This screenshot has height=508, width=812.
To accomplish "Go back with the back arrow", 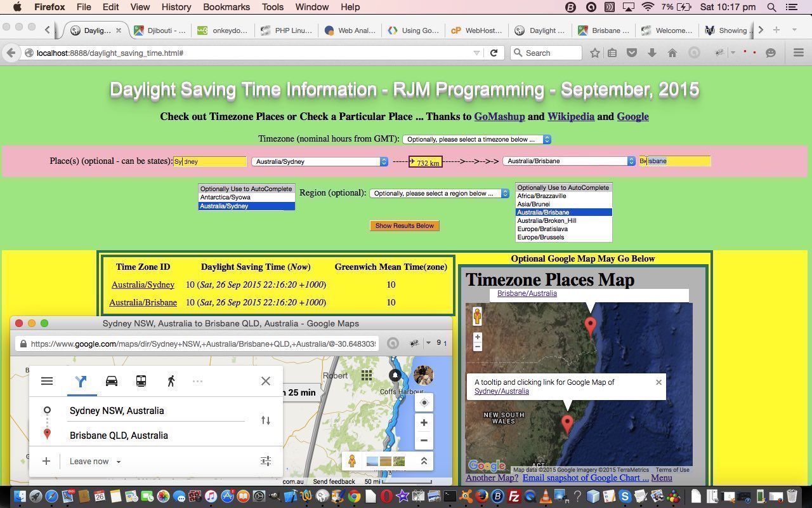I will (x=11, y=53).
